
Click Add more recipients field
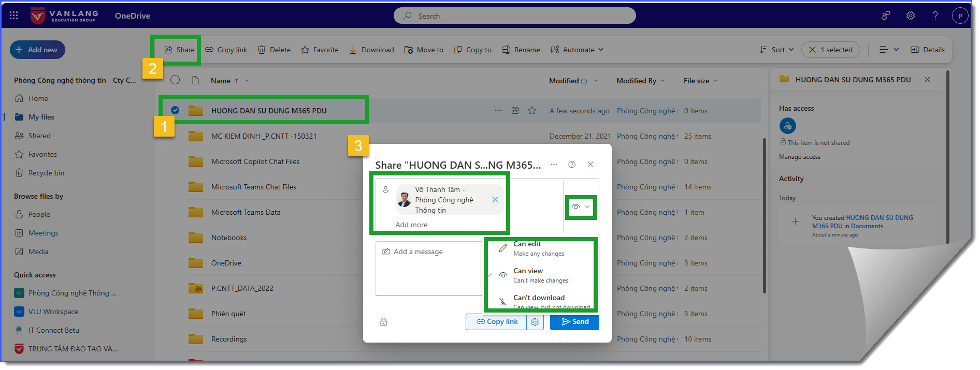[411, 225]
